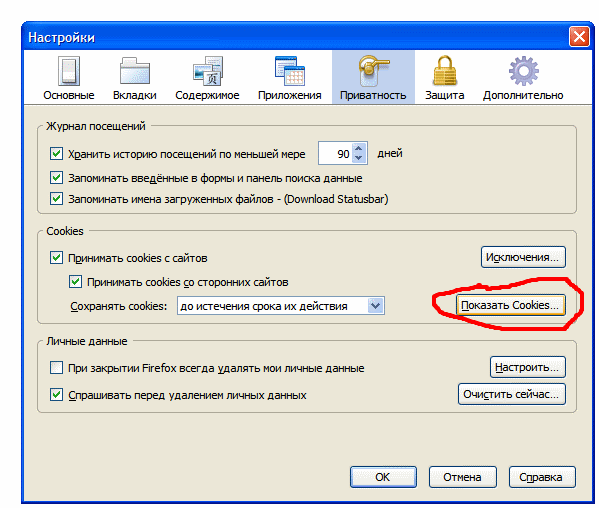Toggle Хранить историю посещений checkbox
The image size is (599, 508).
click(x=56, y=154)
